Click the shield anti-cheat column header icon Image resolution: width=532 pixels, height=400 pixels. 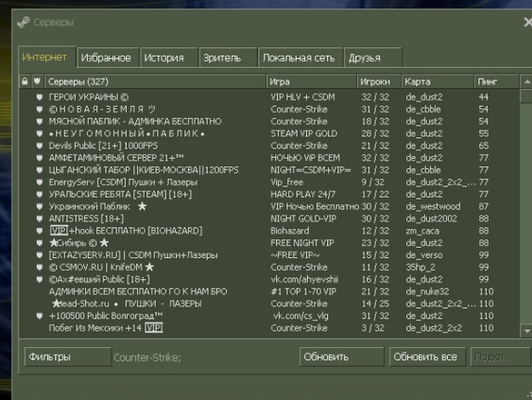[37, 81]
